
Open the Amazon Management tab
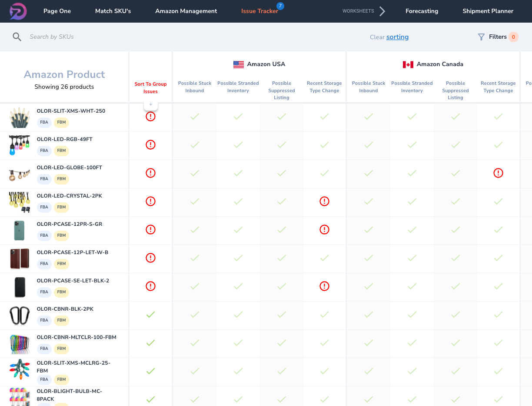click(x=186, y=11)
